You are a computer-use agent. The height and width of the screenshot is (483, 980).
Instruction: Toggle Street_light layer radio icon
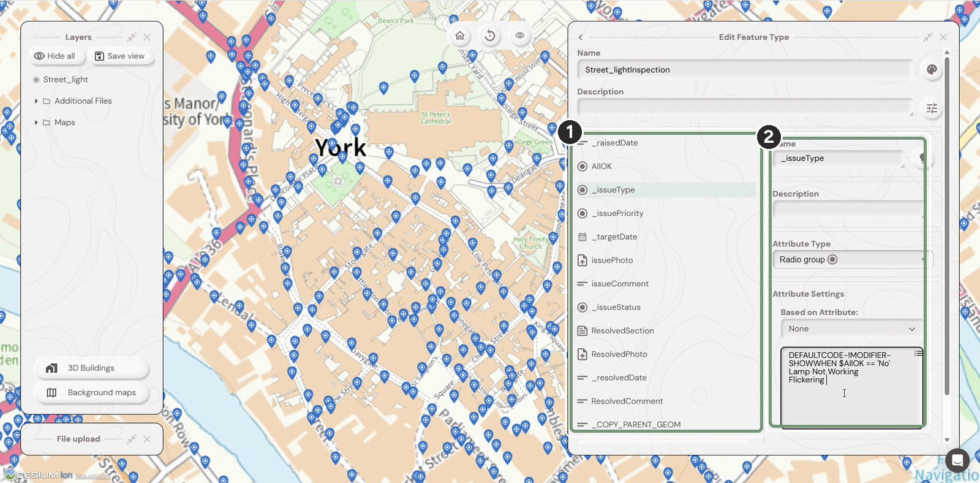click(x=36, y=80)
